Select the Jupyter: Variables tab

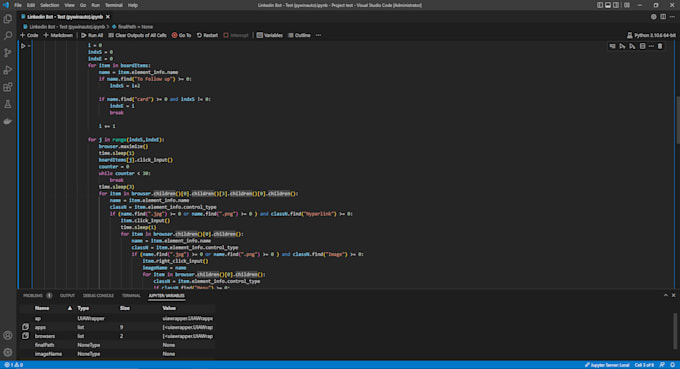click(x=167, y=296)
